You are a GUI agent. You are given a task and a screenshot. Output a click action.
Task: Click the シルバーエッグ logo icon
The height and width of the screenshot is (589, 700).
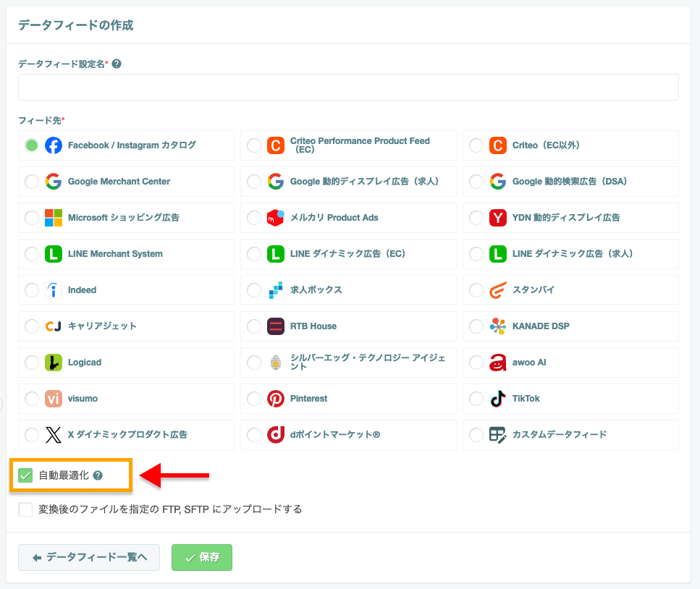276,363
